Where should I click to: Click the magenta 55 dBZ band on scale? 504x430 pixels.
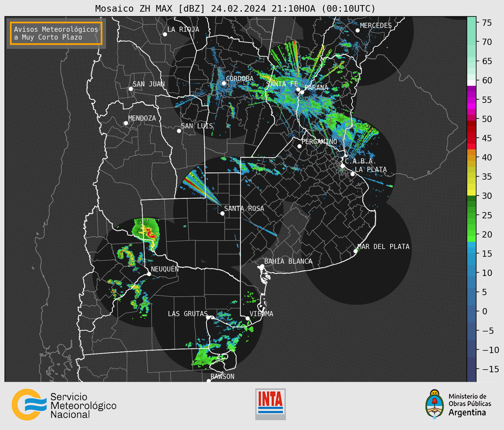pyautogui.click(x=471, y=100)
